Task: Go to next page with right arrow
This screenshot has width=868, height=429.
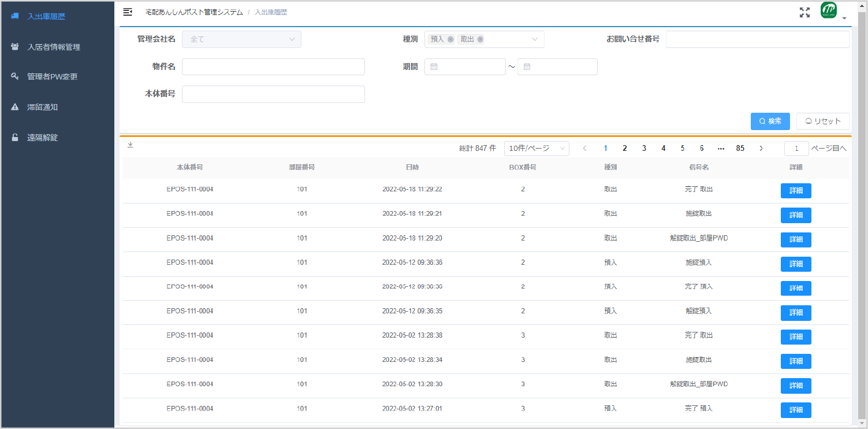Action: (x=761, y=149)
